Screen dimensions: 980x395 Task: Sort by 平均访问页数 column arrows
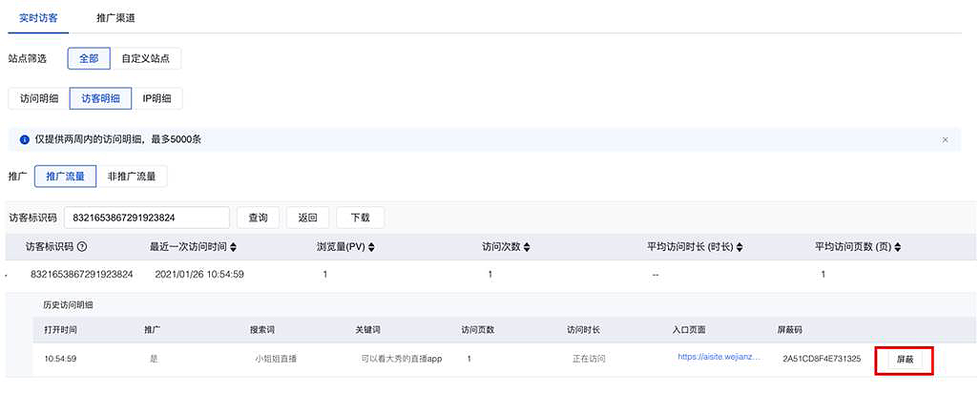[898, 246]
